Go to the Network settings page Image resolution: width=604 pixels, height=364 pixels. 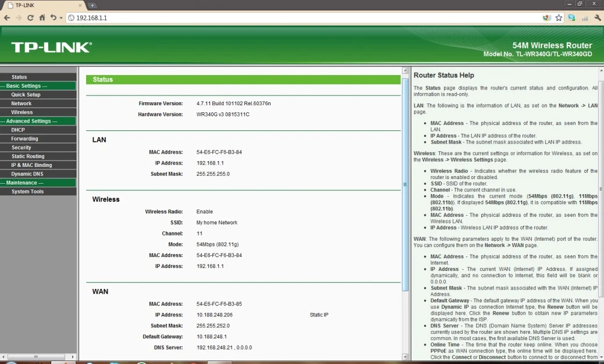coord(22,104)
